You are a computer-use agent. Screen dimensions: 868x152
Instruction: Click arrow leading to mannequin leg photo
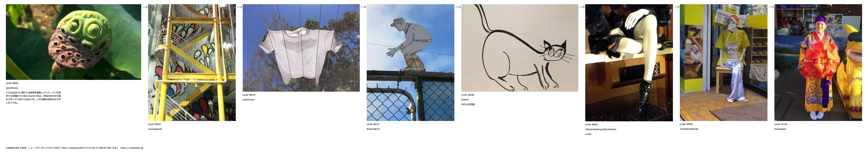(582, 7)
